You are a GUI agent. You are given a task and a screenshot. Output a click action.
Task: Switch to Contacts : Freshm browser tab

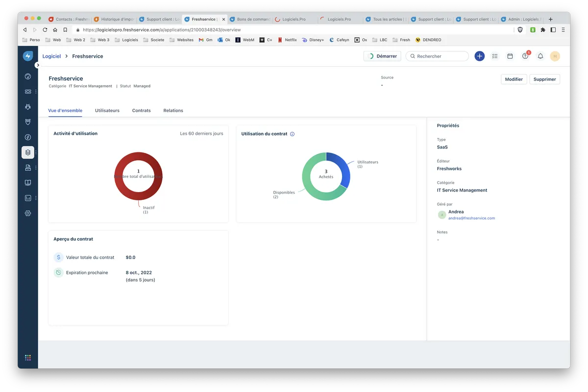pos(69,19)
